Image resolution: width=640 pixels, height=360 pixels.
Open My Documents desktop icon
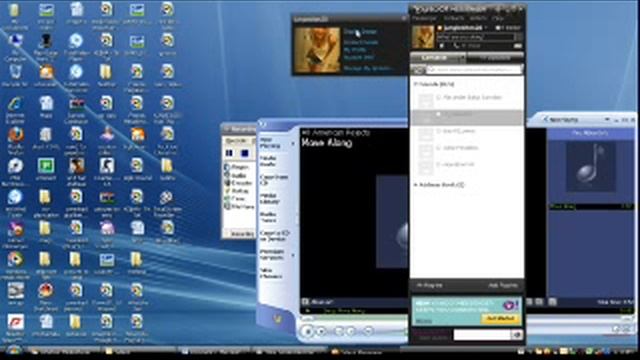15,15
